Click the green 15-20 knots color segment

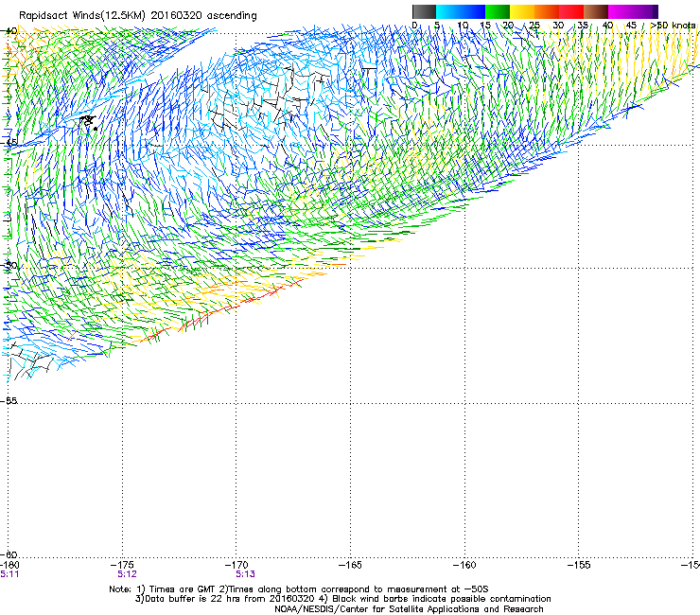click(x=498, y=11)
